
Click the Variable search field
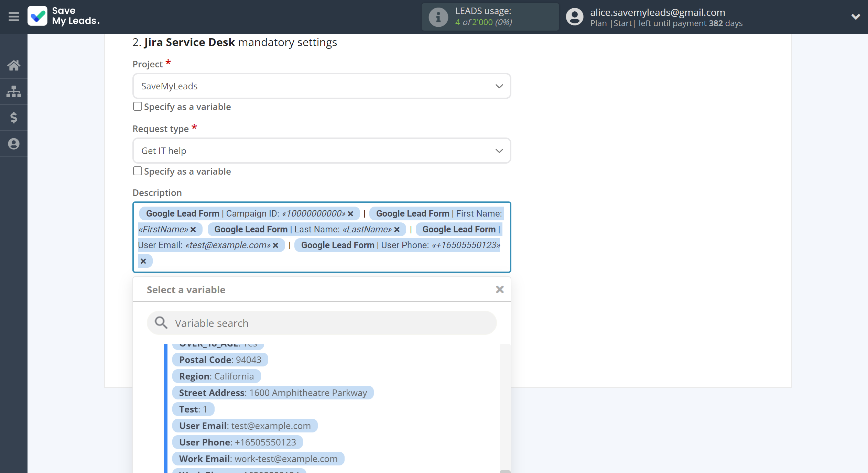point(322,323)
